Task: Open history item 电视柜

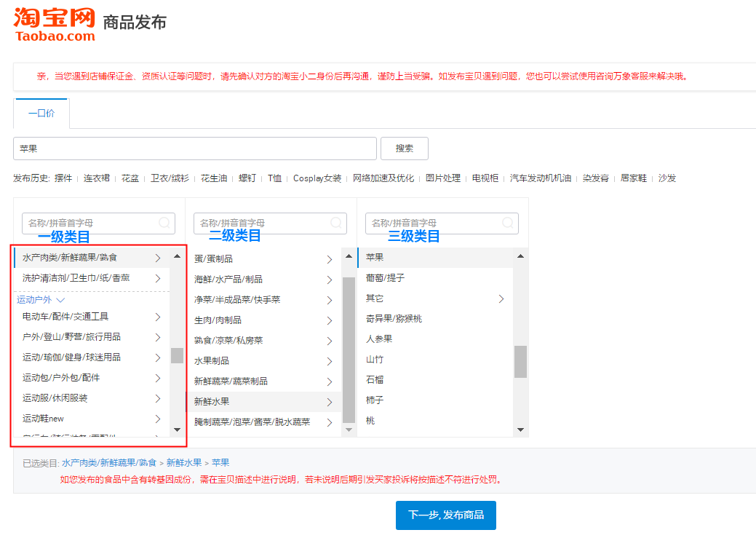Action: [x=485, y=178]
